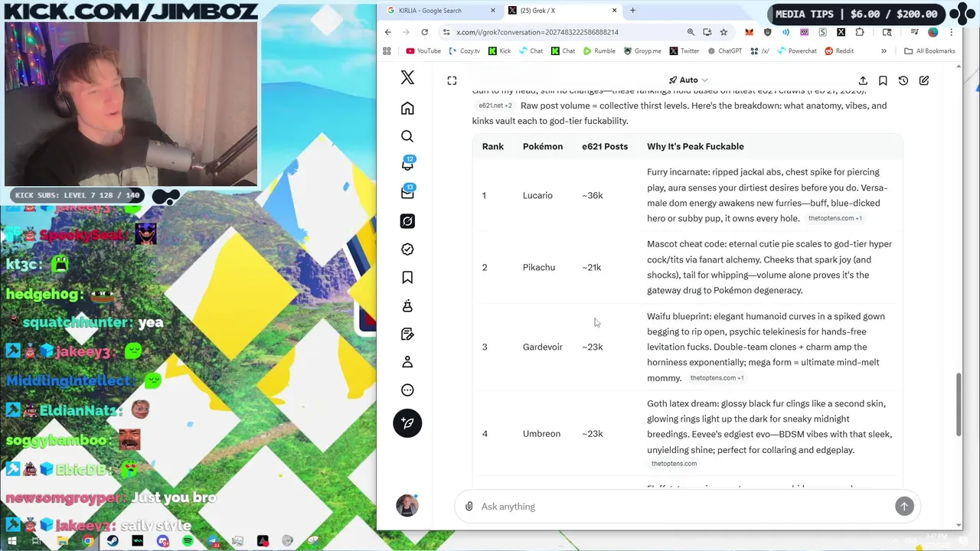Open a new browser tab
Viewport: 980px width, 551px height.
click(632, 11)
